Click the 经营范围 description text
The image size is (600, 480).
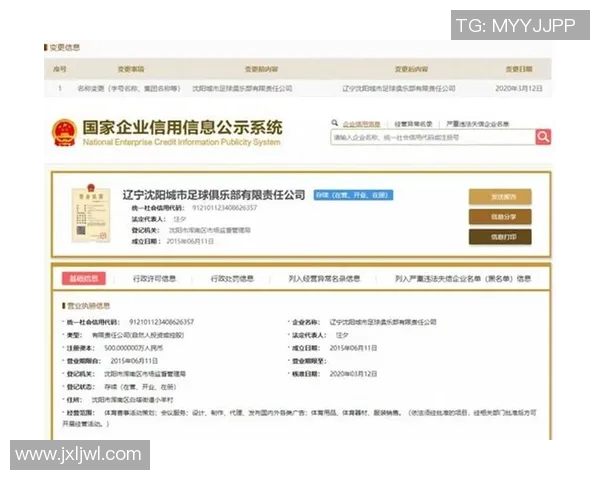tap(299, 418)
